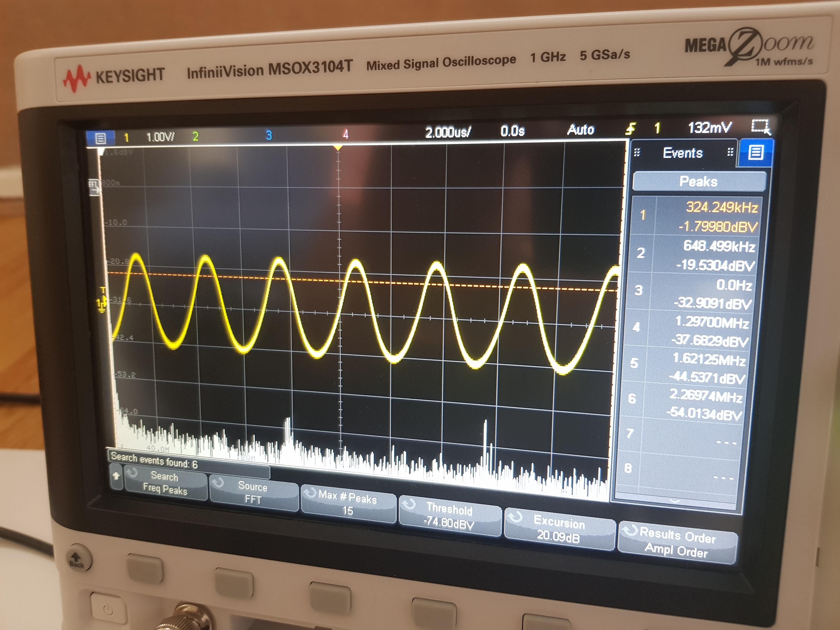This screenshot has width=840, height=630.
Task: Tap the left grip dots of Events panel
Action: [637, 152]
